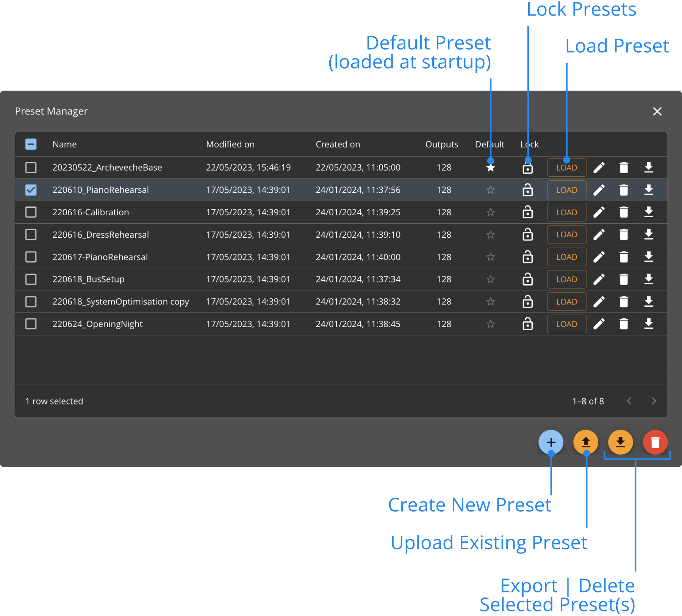Go to the next page of presets
Image resolution: width=682 pixels, height=616 pixels.
(x=654, y=401)
